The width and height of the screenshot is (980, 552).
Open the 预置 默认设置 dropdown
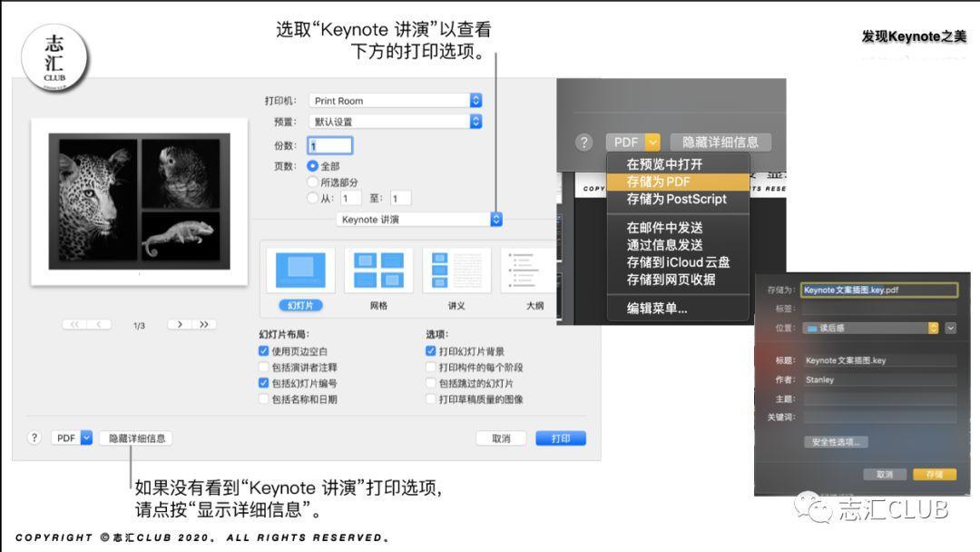click(x=395, y=122)
